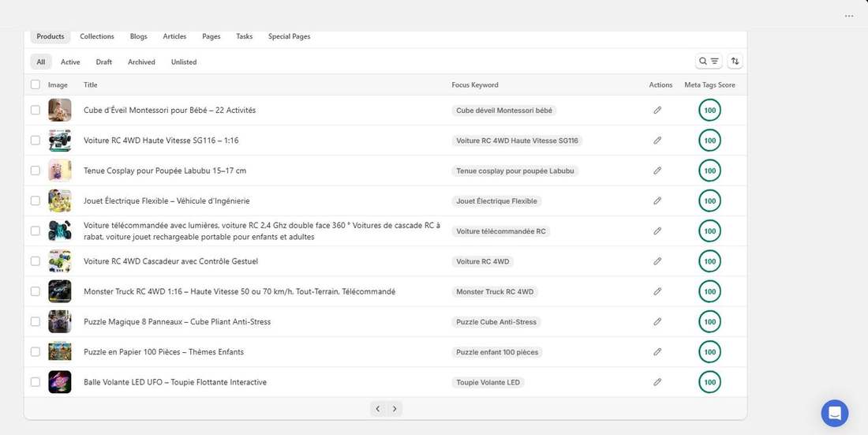
Task: Filter by Unlisted products
Action: pyautogui.click(x=184, y=62)
